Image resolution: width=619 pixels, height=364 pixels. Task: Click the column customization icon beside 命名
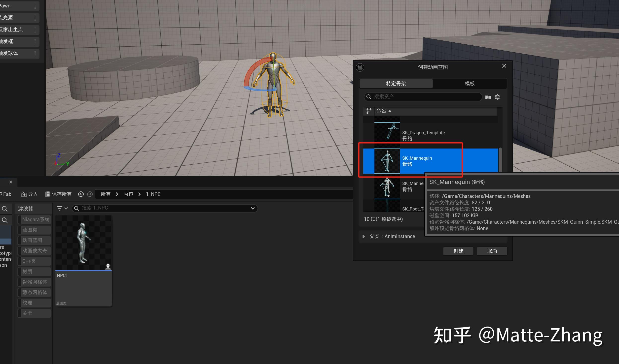[368, 111]
